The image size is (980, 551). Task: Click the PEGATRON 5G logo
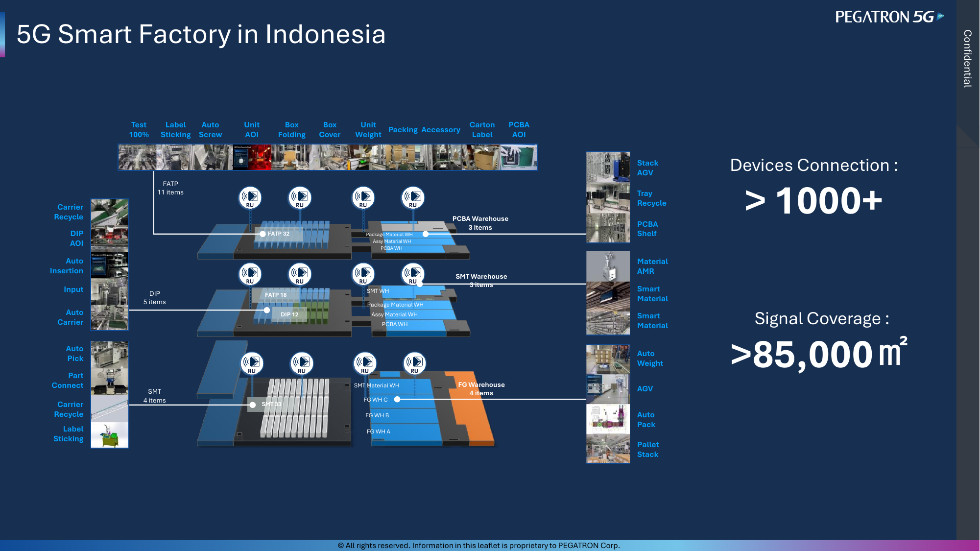pyautogui.click(x=889, y=17)
